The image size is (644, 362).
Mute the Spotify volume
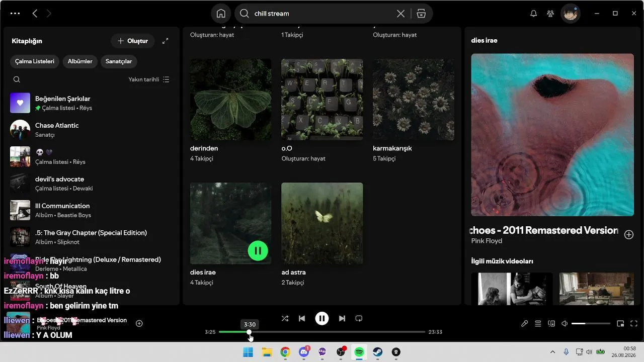pyautogui.click(x=565, y=324)
